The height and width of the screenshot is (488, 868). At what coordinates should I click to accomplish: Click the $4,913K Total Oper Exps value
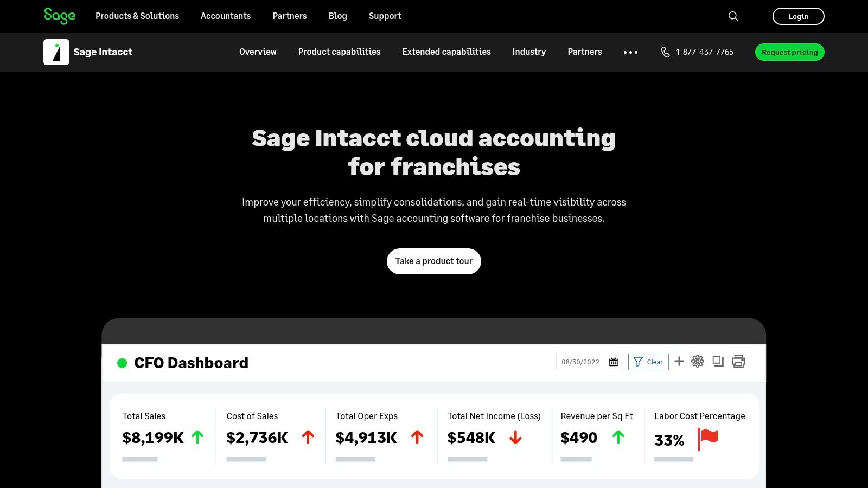tap(366, 438)
